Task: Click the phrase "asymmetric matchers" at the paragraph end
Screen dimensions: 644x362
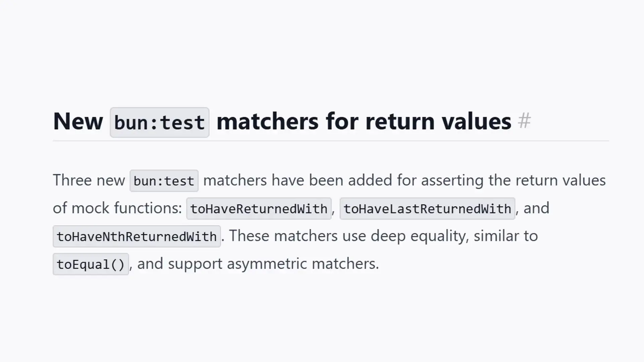Action: 303,264
